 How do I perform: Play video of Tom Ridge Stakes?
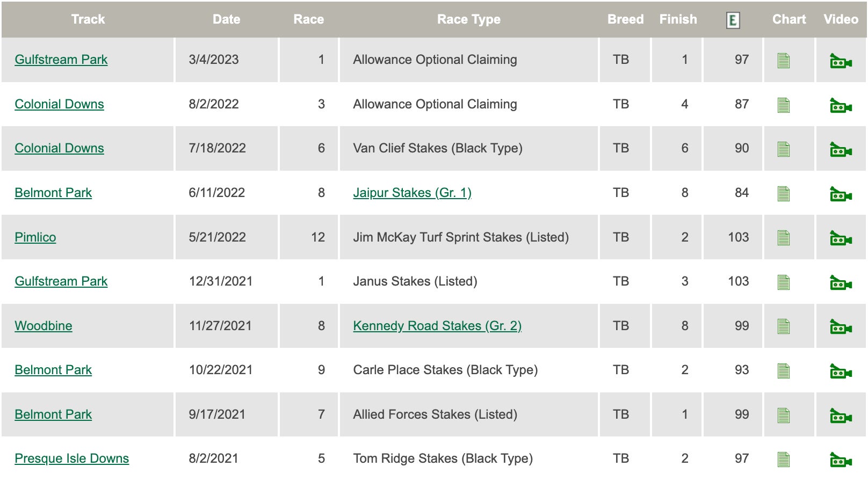tap(841, 460)
